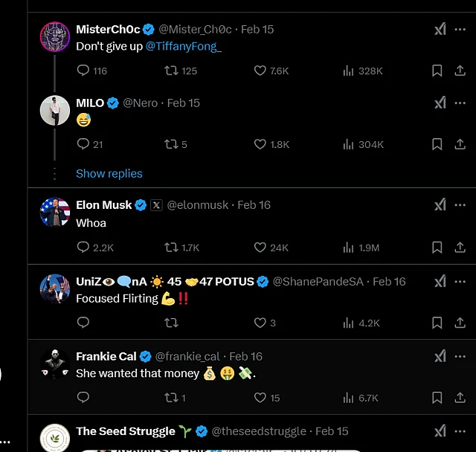Bookmark Elon Musk's tweet
Image resolution: width=476 pixels, height=452 pixels.
coord(438,248)
